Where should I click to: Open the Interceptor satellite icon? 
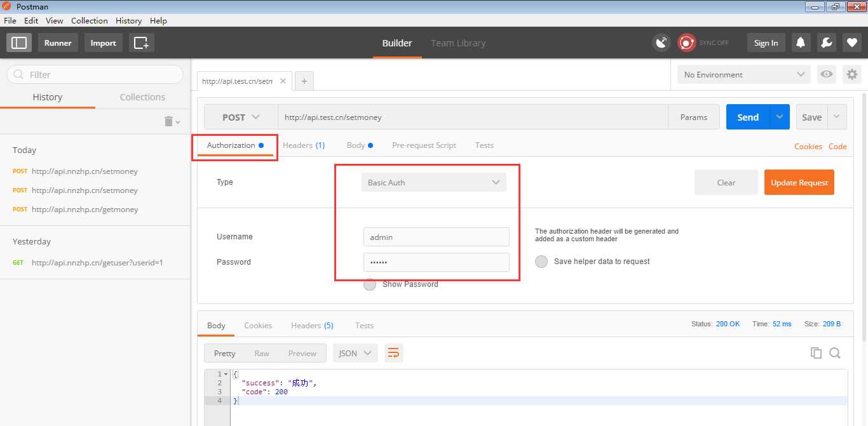(x=661, y=43)
